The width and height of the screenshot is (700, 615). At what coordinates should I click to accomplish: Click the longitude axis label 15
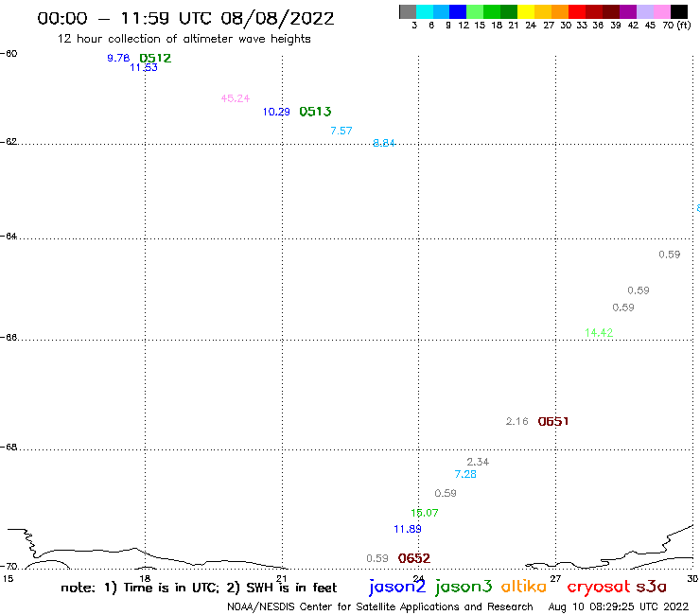pos(8,579)
